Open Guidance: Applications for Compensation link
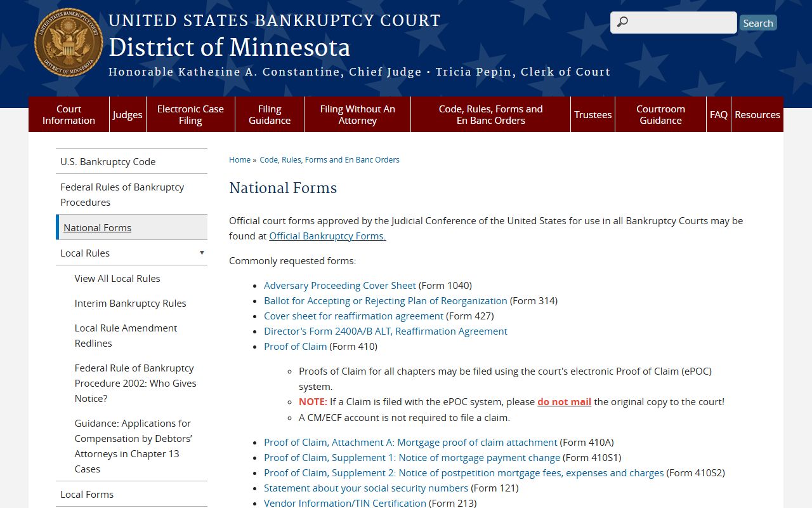This screenshot has width=812, height=508. 133,446
